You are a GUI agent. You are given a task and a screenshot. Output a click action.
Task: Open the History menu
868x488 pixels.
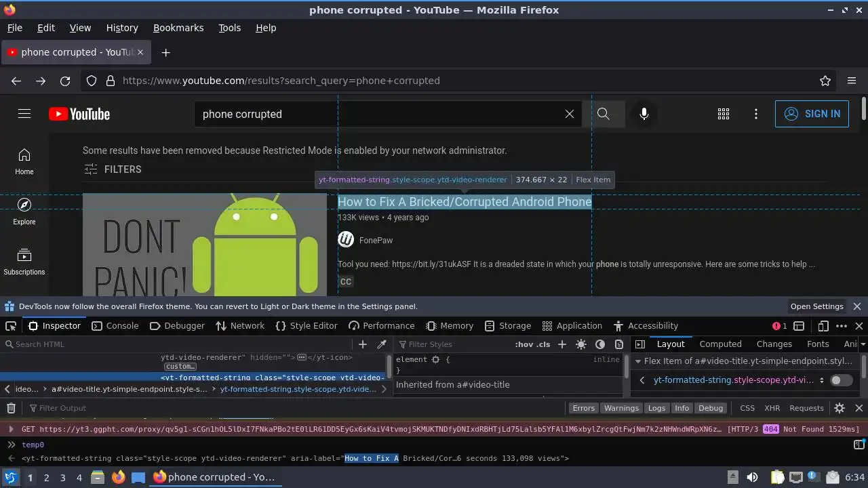[122, 28]
